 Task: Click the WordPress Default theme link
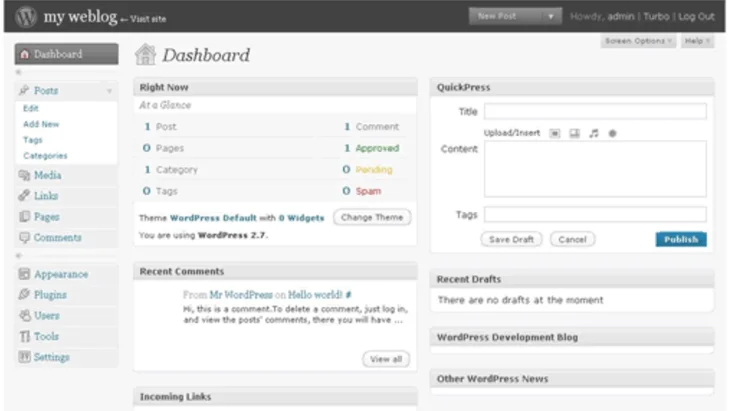pyautogui.click(x=213, y=218)
